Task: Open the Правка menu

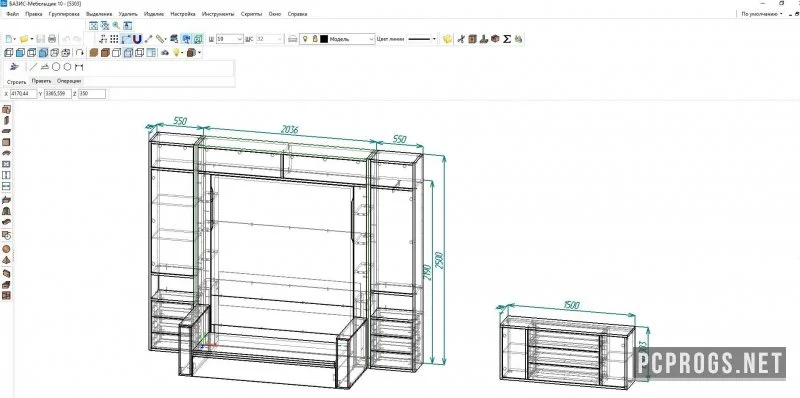Action: click(34, 14)
